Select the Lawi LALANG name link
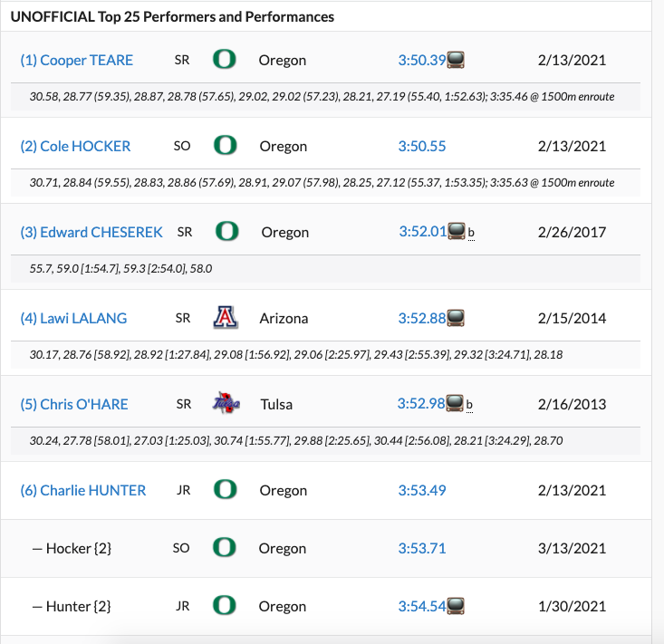This screenshot has height=644, width=664. [73, 318]
